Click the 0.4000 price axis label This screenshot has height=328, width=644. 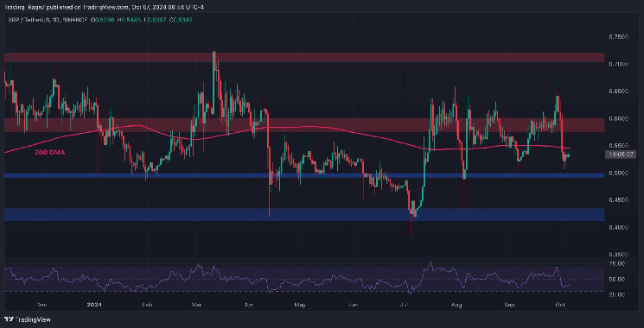point(619,227)
